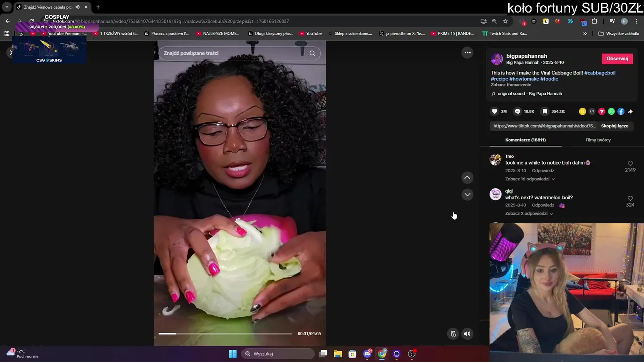644x362 pixels.
Task: Open the tab search dropdown arrow
Action: tap(7, 7)
